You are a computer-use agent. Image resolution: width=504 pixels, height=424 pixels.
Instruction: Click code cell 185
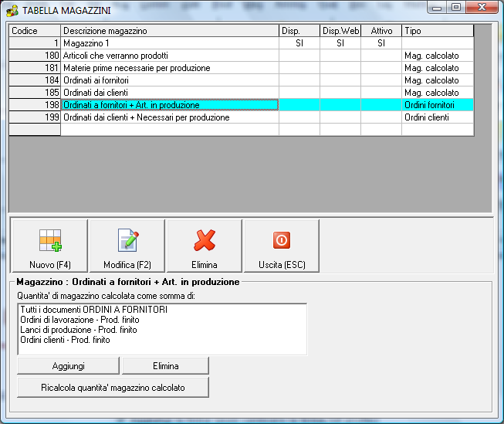tap(35, 93)
